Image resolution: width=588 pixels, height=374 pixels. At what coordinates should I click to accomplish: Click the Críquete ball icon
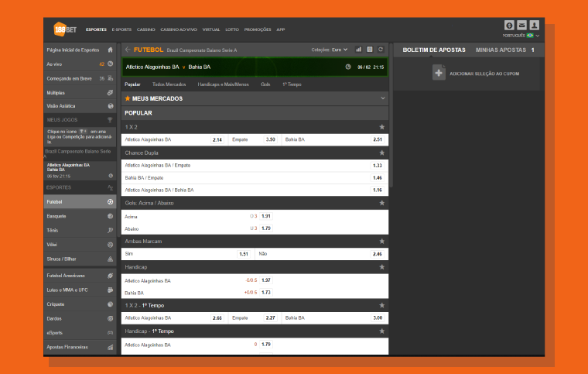pos(110,304)
